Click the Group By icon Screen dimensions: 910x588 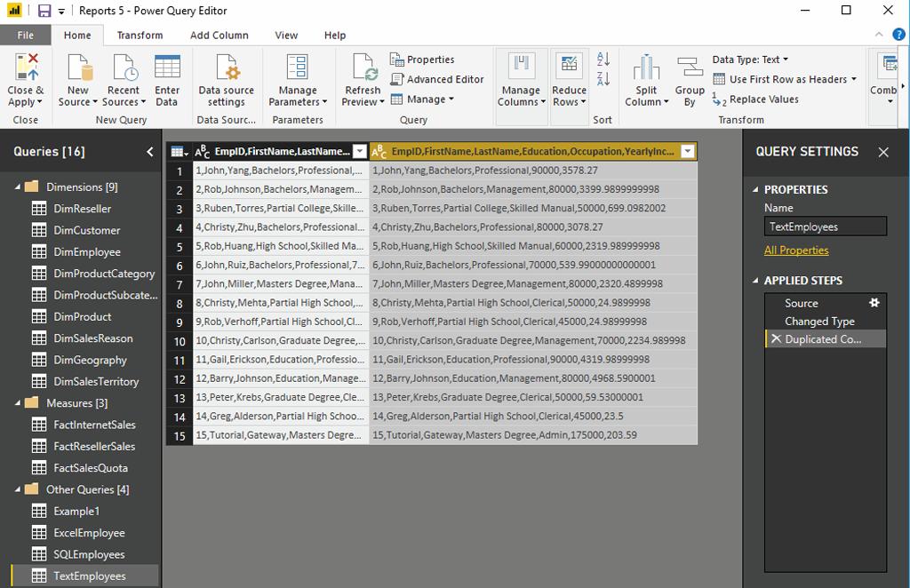pyautogui.click(x=690, y=69)
